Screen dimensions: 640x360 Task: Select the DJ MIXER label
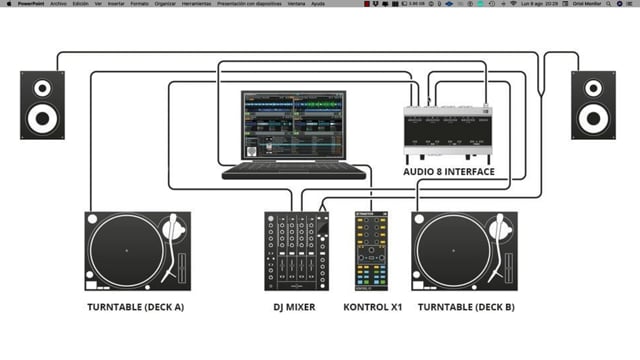click(x=294, y=307)
